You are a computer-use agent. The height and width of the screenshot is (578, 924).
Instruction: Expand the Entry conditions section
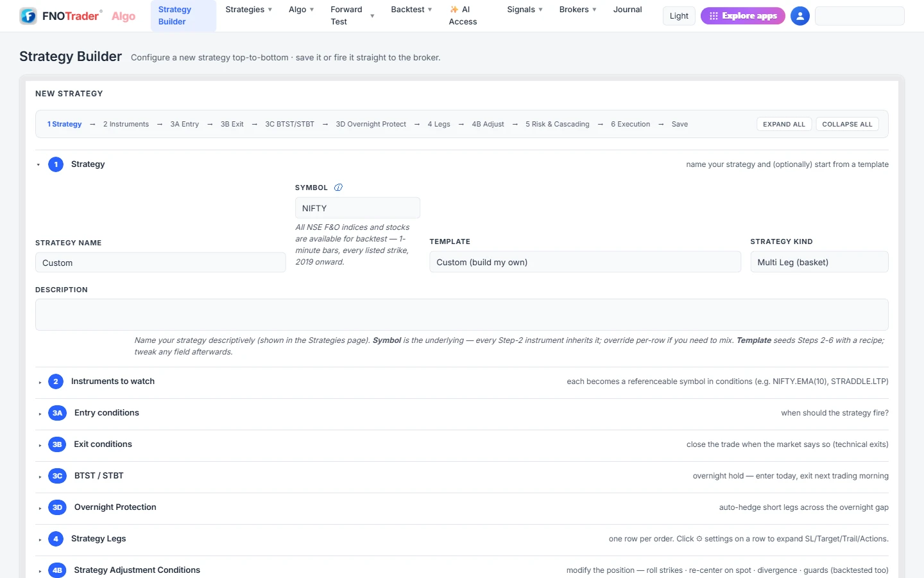click(x=40, y=414)
